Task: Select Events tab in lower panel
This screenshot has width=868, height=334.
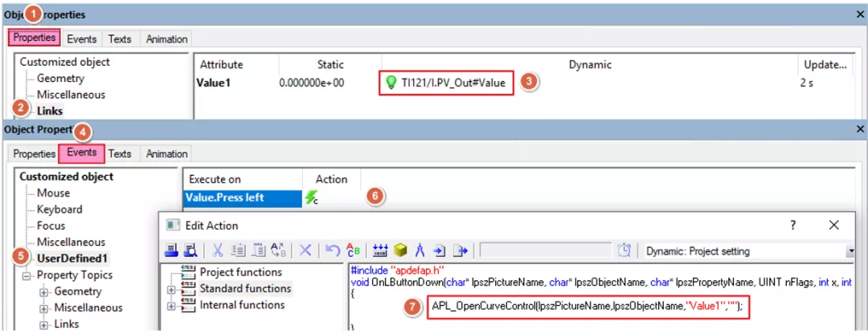Action: [x=81, y=153]
